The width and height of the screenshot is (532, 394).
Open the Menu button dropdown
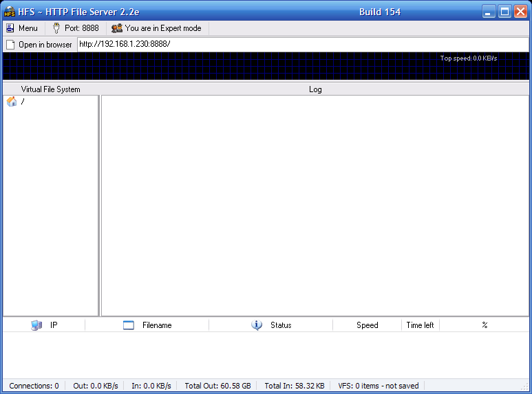point(22,28)
